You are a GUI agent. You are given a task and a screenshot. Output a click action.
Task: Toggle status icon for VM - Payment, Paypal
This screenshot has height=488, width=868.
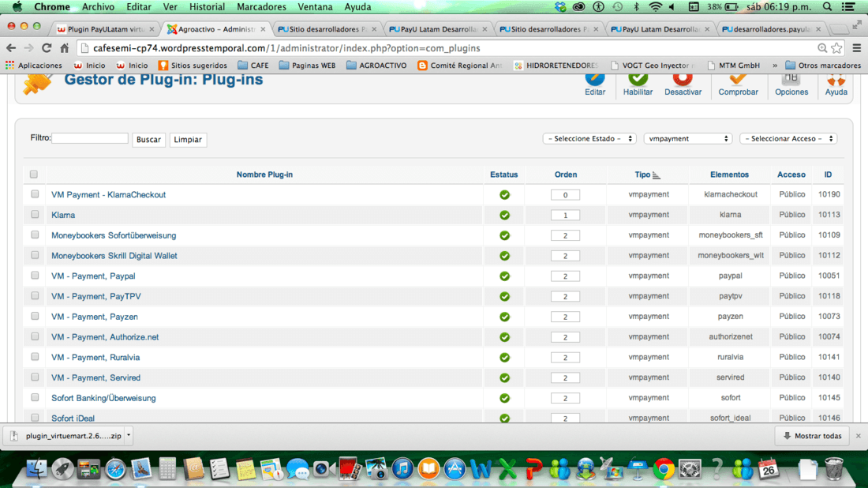[x=504, y=276]
